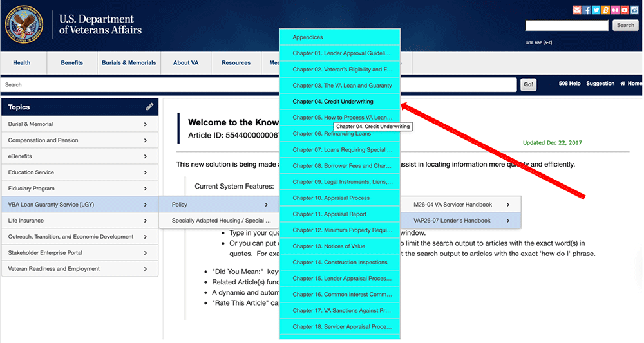Open the VA YouTube icon
The image size is (644, 343).
tap(625, 10)
